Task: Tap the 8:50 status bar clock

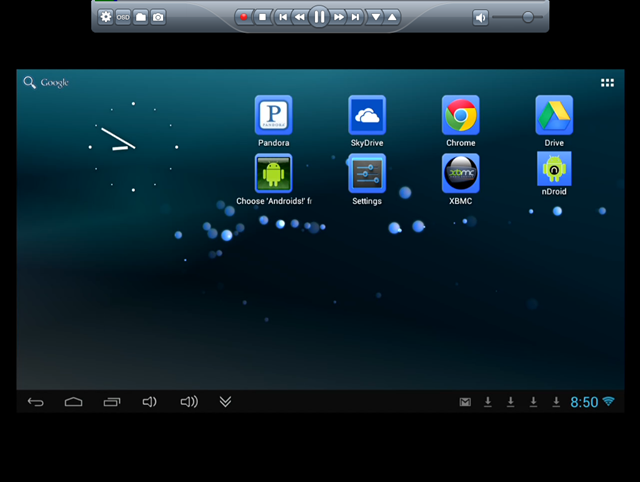Action: click(x=584, y=402)
